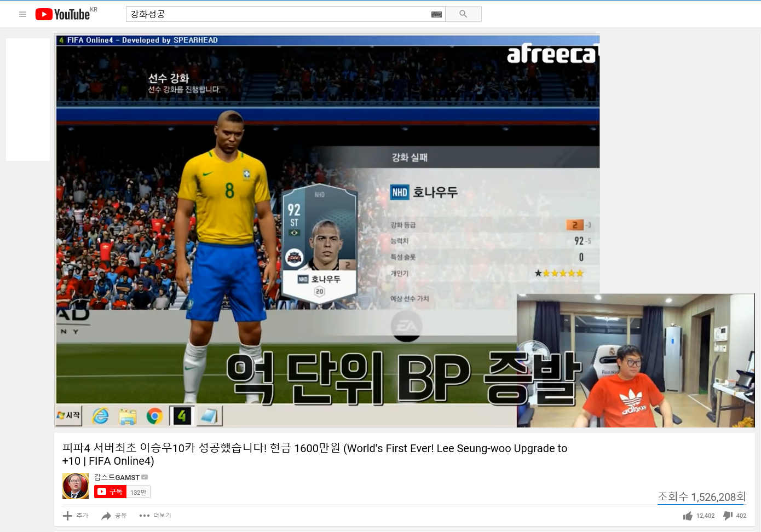Click the 402 dislike count
The height and width of the screenshot is (532, 761).
coord(741,516)
